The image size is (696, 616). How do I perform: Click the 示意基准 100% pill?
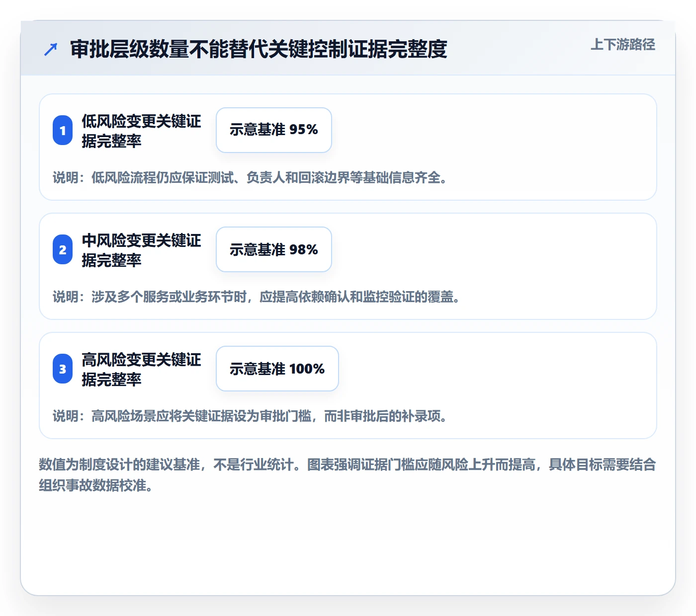(x=277, y=369)
